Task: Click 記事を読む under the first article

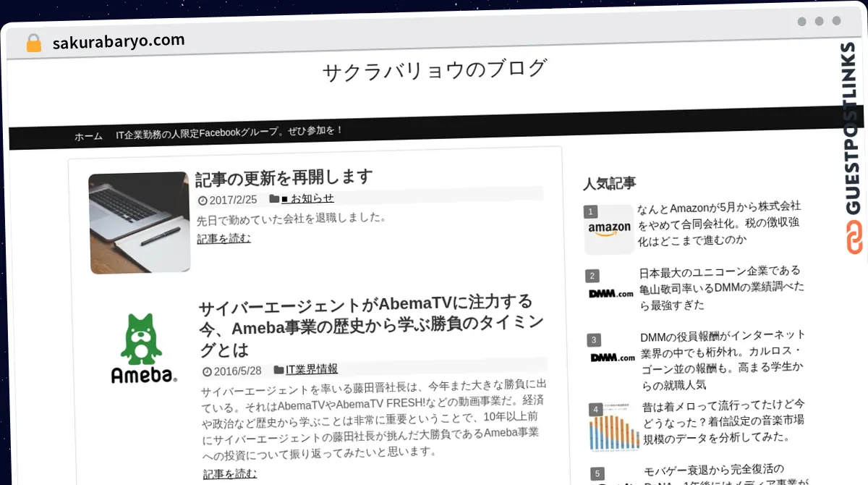Action: (x=224, y=238)
